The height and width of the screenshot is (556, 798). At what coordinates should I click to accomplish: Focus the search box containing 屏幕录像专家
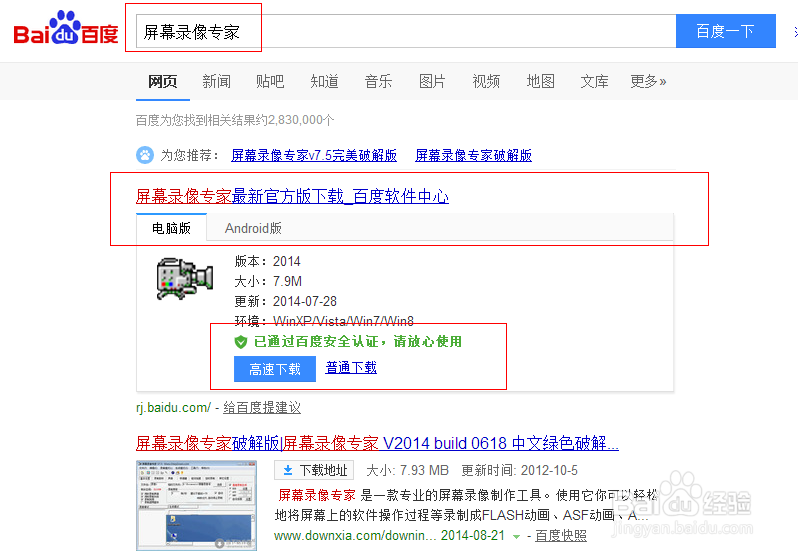point(406,32)
